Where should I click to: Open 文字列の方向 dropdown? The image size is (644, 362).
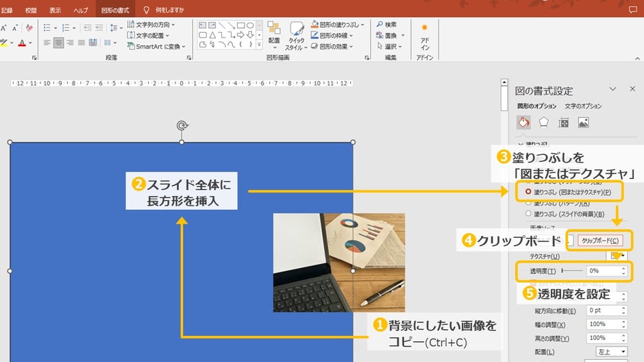[151, 25]
